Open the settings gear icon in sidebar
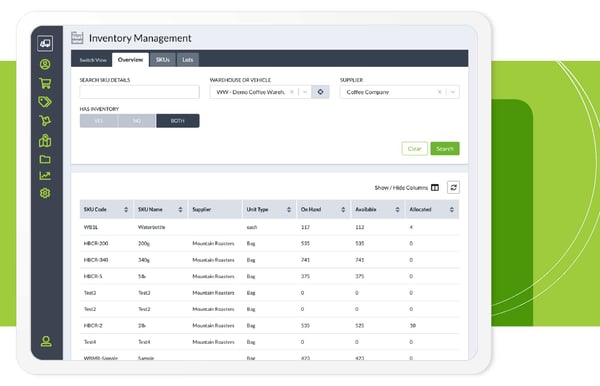The width and height of the screenshot is (600, 386). [x=45, y=193]
